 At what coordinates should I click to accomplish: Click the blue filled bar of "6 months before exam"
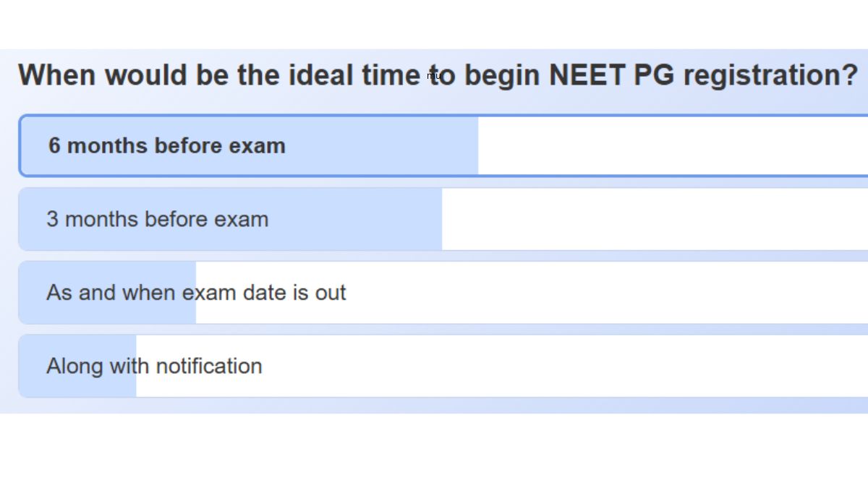(x=376, y=145)
